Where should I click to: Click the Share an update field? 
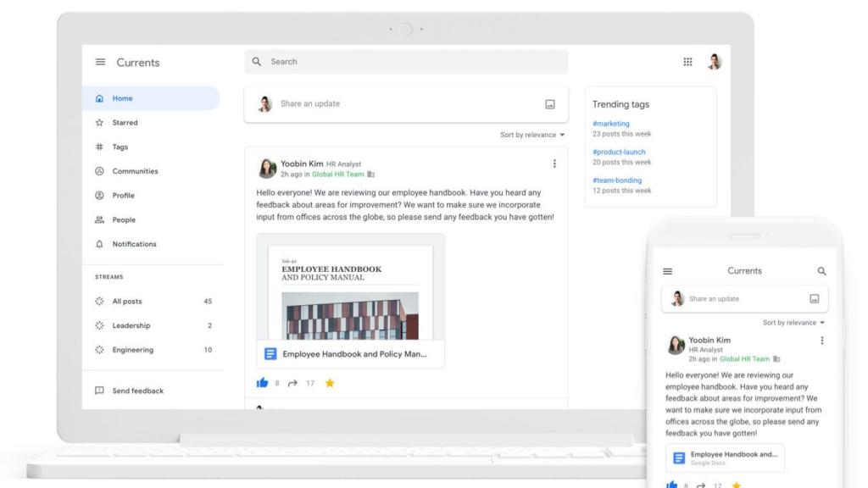tap(381, 103)
